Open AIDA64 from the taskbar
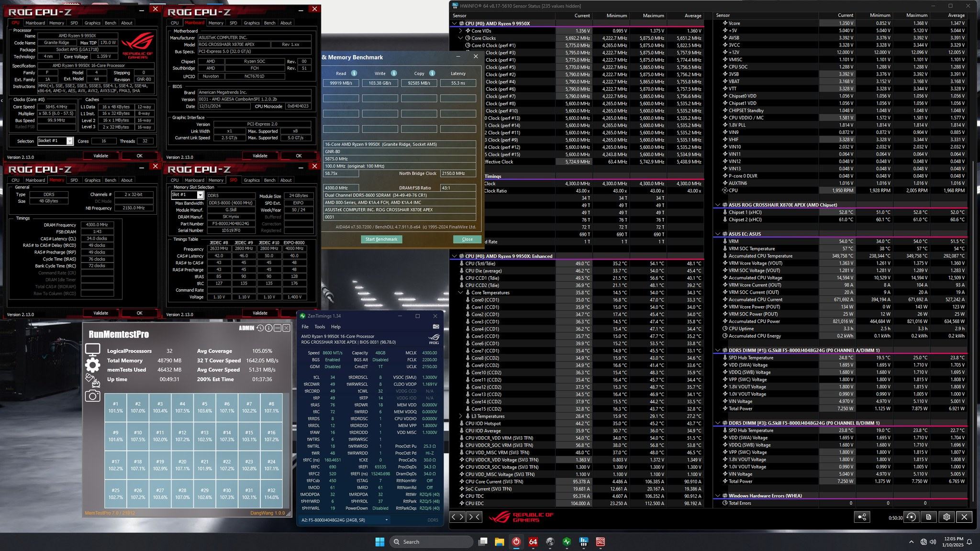Viewport: 980px width, 551px height. pos(533,542)
